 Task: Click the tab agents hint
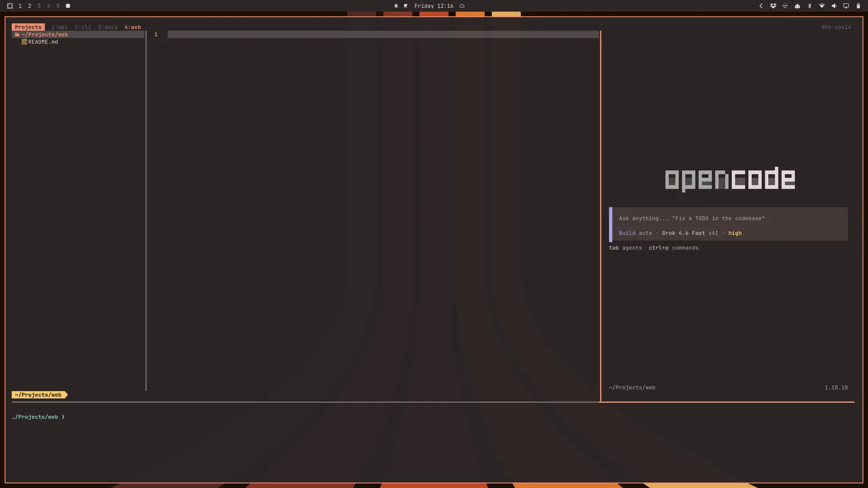click(x=626, y=248)
